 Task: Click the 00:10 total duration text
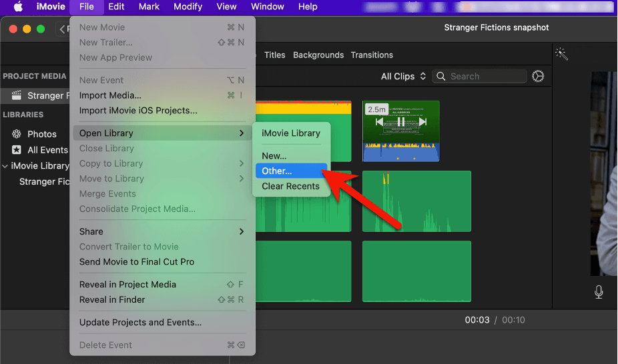coord(513,320)
